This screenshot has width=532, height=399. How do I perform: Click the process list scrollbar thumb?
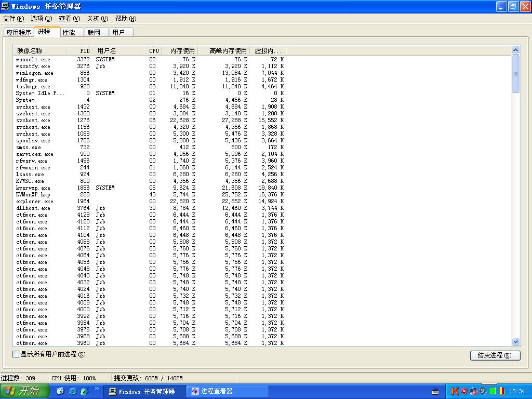(515, 74)
